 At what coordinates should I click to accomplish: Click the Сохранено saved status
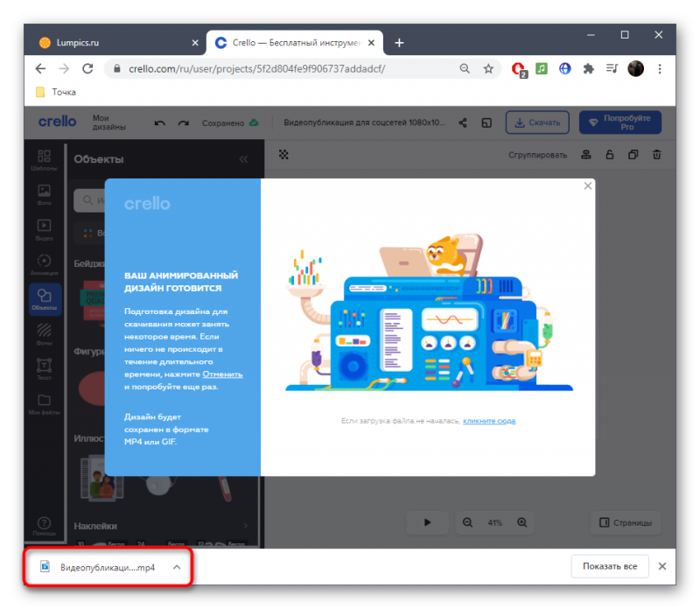coord(230,122)
